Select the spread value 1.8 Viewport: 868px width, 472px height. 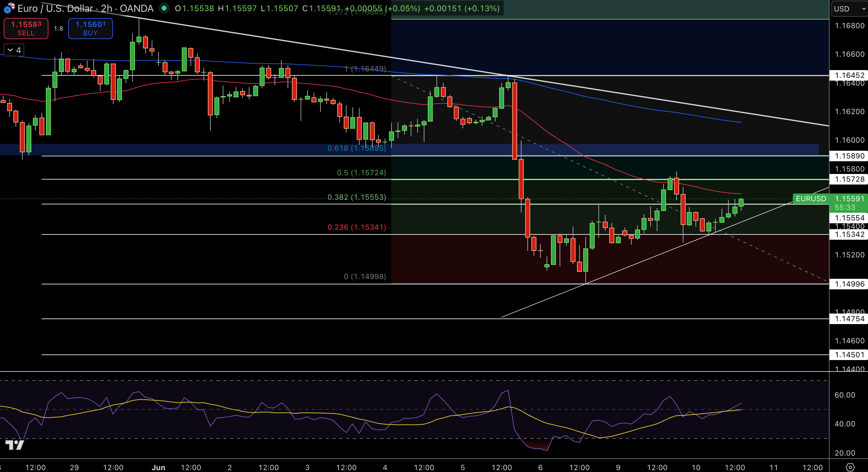(58, 29)
